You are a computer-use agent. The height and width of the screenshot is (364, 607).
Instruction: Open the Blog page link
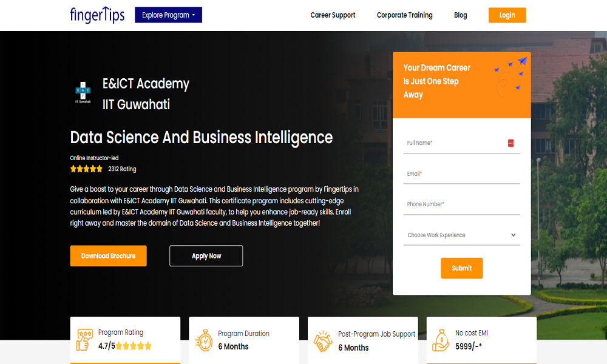coord(461,15)
